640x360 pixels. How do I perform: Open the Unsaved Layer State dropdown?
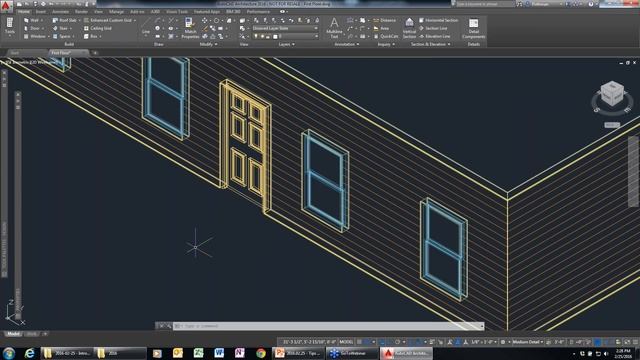pyautogui.click(x=285, y=28)
